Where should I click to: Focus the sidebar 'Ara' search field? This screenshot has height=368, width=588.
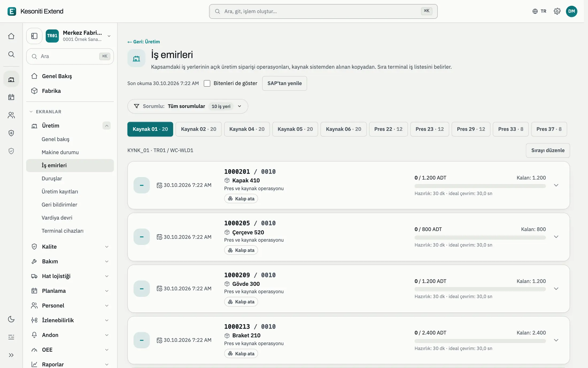(70, 56)
